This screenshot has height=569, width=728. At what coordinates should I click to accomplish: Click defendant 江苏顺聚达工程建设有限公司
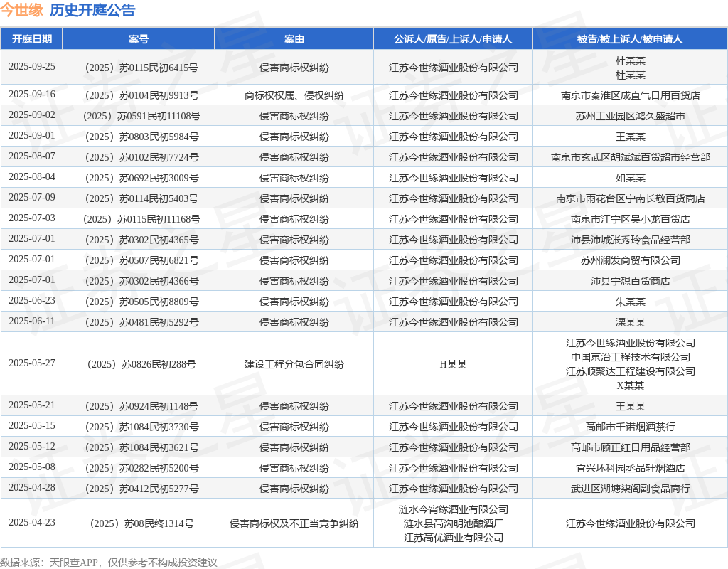pos(630,371)
